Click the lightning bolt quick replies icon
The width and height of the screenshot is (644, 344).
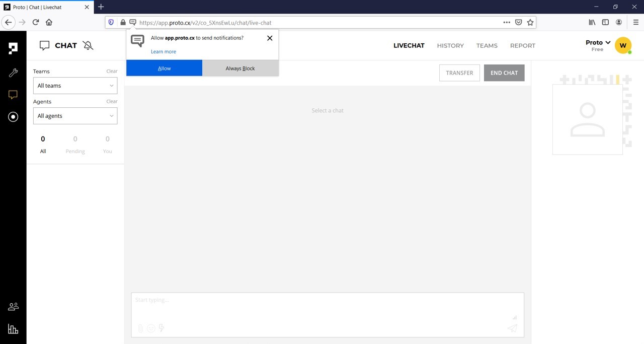coord(162,328)
